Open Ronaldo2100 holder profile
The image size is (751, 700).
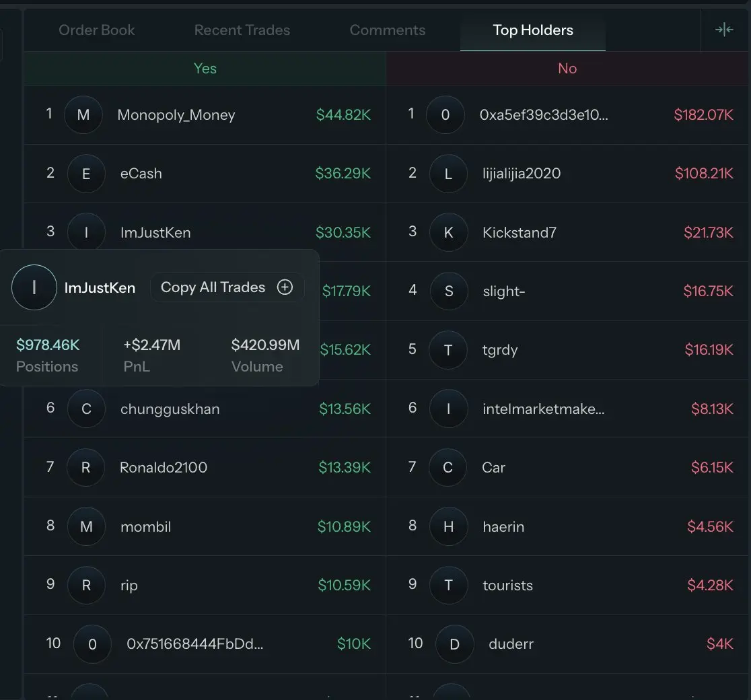pyautogui.click(x=164, y=467)
